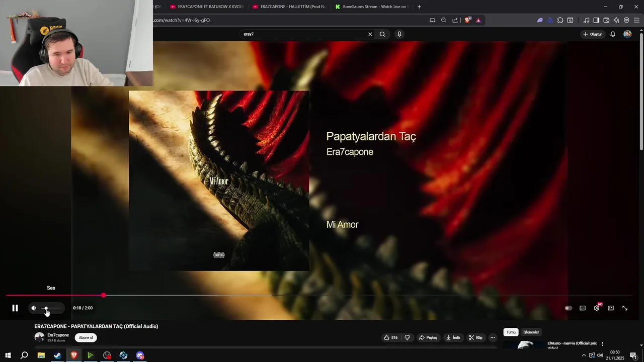Toggle the autoplay switch in the player
The image size is (644, 362).
[x=569, y=308]
